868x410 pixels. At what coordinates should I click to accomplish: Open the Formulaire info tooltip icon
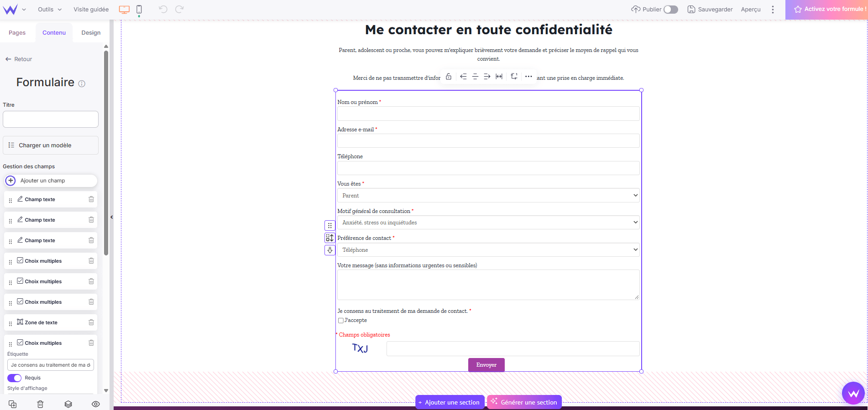[x=82, y=83]
